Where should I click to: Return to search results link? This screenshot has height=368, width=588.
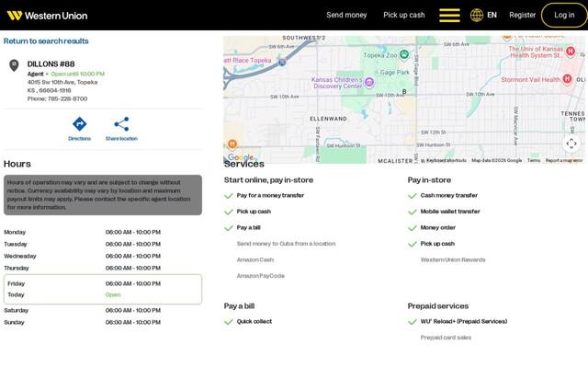coord(46,40)
